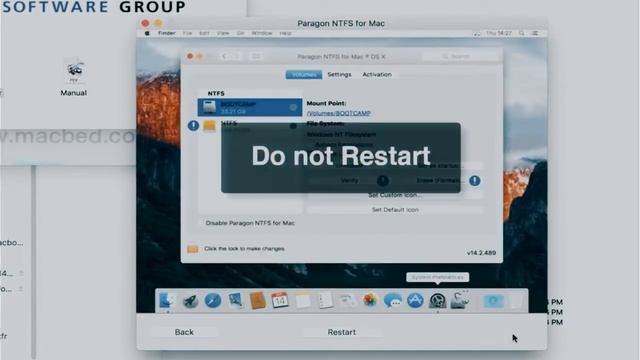
Task: Switch to the Settings tab
Action: [339, 75]
